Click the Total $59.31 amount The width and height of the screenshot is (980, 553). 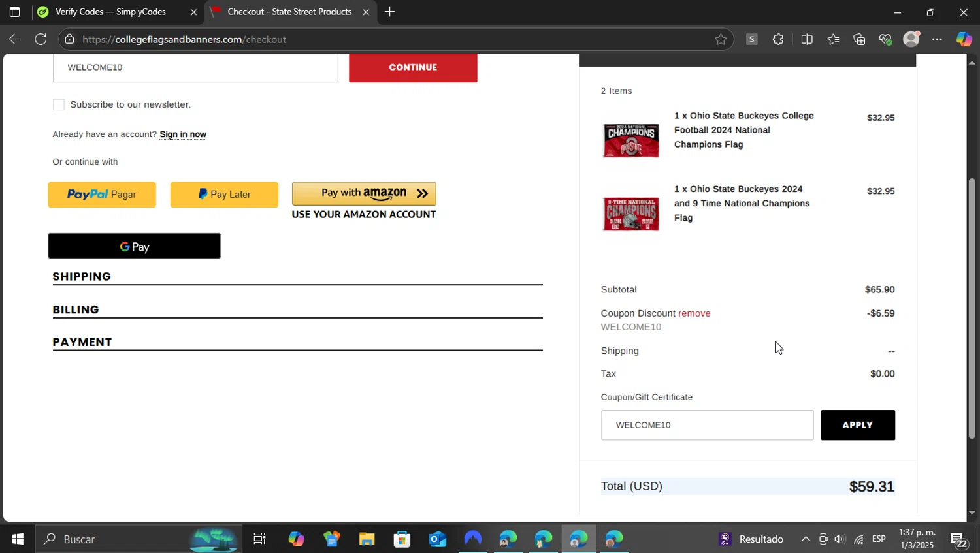pos(872,486)
